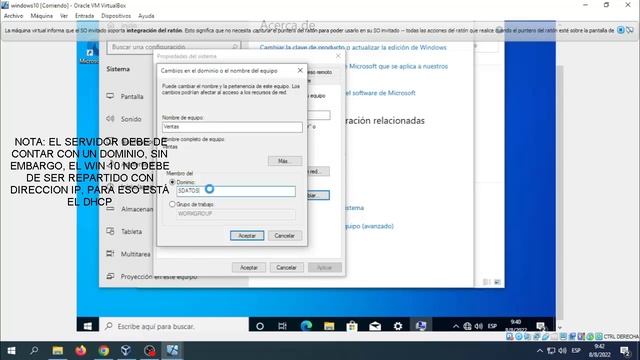This screenshot has height=360, width=640.
Task: Open the Máquina menu
Action: pos(42,16)
